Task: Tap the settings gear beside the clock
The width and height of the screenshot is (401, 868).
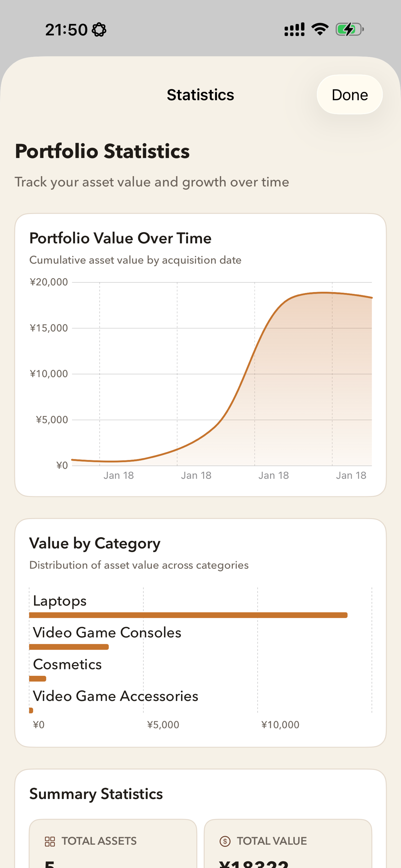Action: coord(99,30)
